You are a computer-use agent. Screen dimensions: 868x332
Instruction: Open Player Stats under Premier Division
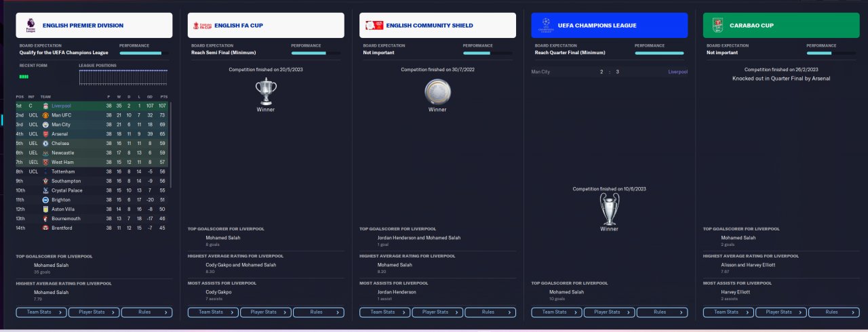[94, 312]
